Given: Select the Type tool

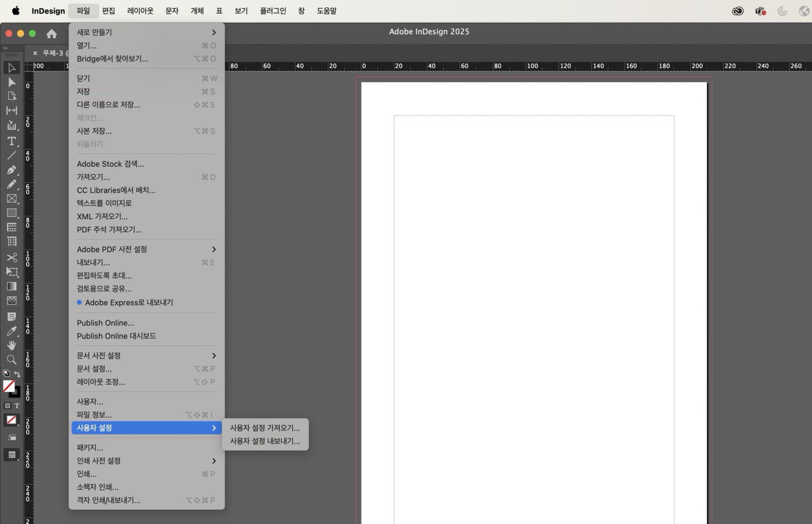Looking at the screenshot, I should pos(11,141).
